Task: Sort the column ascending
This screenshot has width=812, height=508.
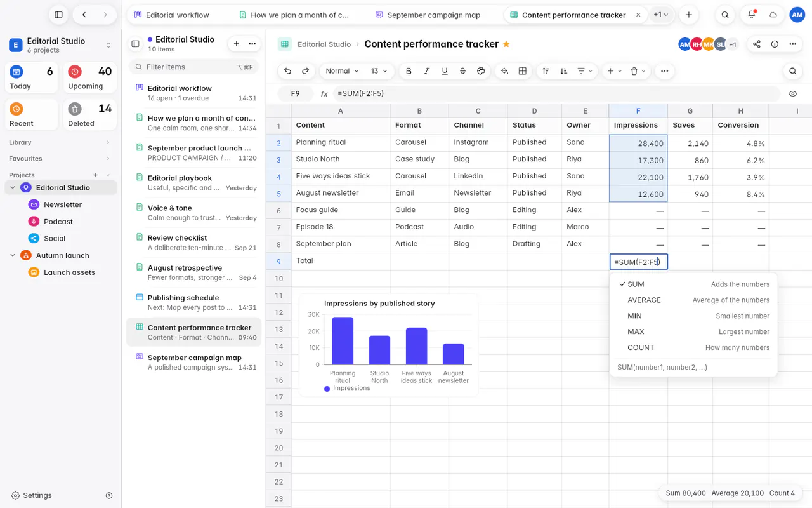Action: [x=546, y=71]
